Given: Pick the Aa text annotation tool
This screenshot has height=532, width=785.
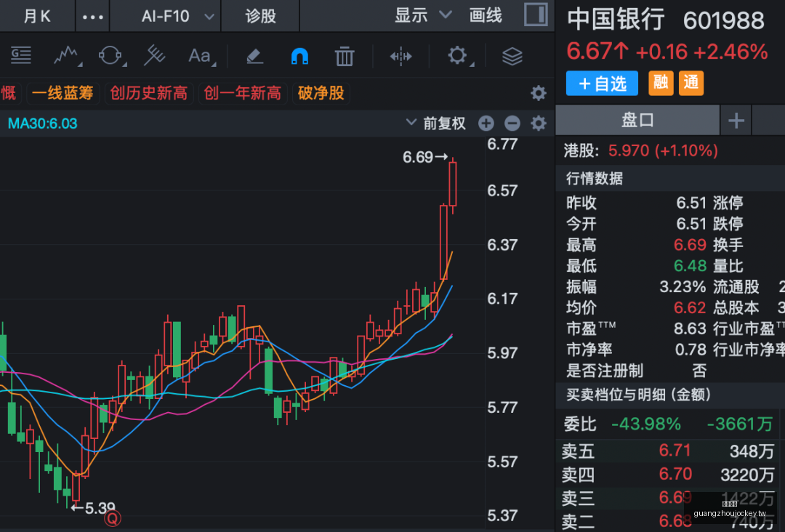Looking at the screenshot, I should point(201,55).
